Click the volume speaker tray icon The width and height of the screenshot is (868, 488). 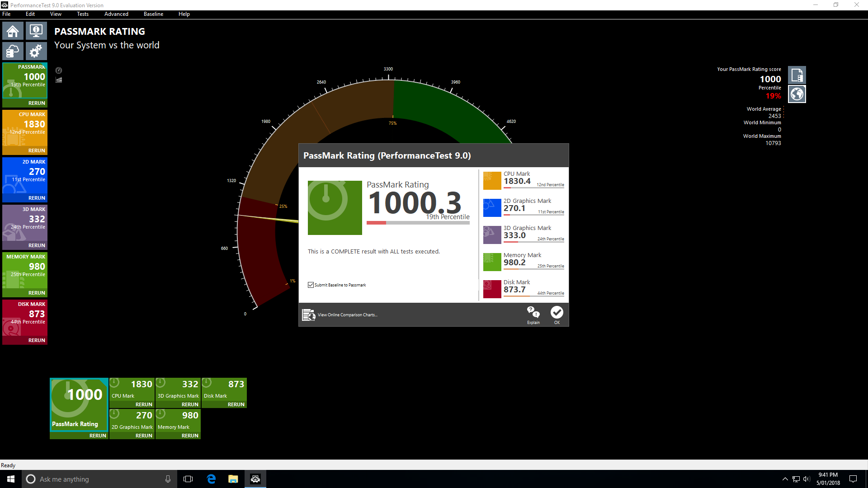(x=807, y=479)
